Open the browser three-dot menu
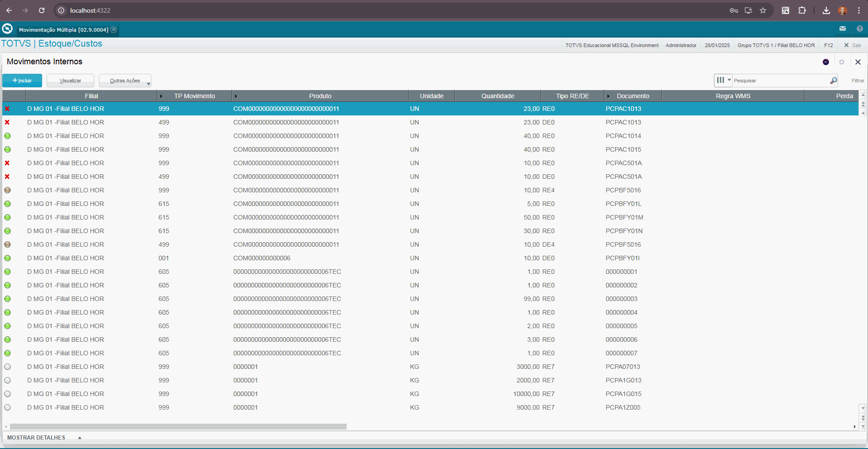Image resolution: width=868 pixels, height=449 pixels. [x=859, y=10]
